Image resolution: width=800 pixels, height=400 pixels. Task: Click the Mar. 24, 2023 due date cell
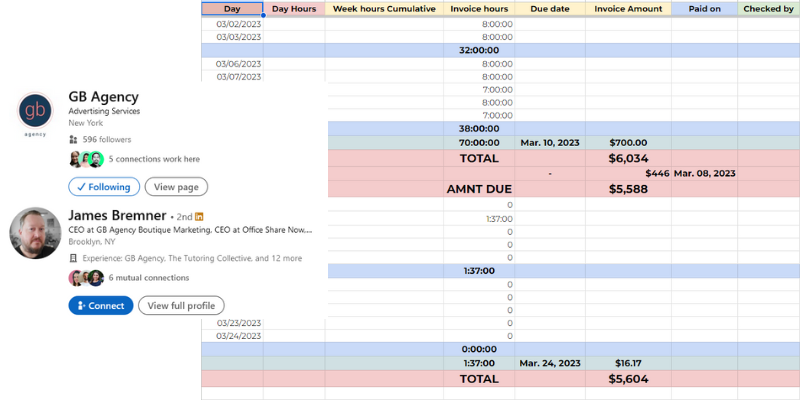[550, 363]
